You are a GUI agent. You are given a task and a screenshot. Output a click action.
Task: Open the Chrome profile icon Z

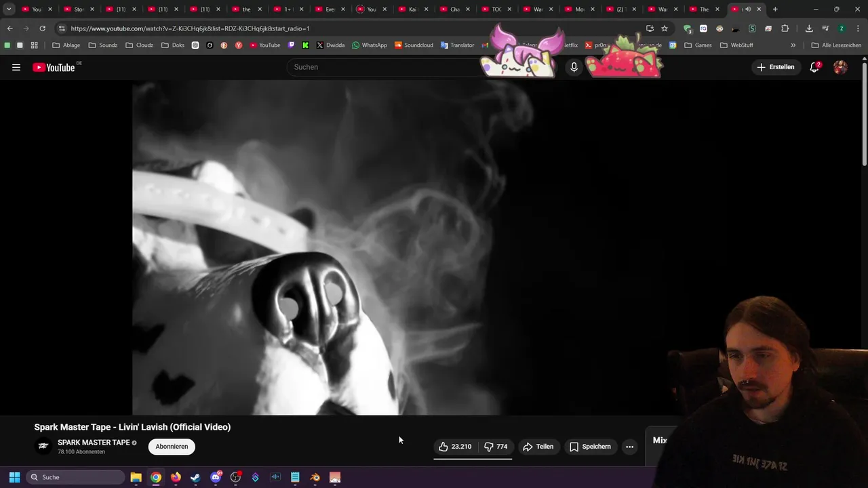(x=842, y=28)
